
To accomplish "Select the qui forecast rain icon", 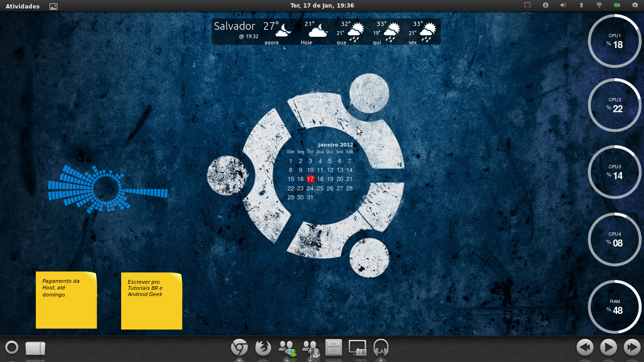I will [392, 32].
